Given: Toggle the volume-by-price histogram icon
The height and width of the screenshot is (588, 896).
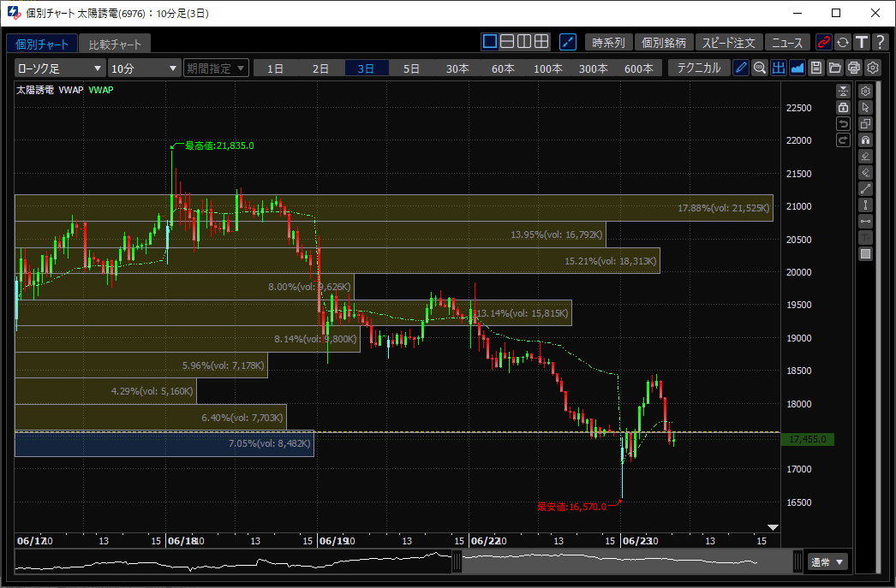Looking at the screenshot, I should point(779,68).
